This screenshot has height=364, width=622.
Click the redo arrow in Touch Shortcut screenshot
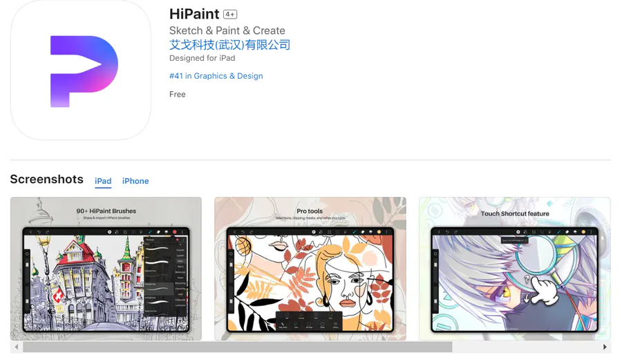(456, 232)
